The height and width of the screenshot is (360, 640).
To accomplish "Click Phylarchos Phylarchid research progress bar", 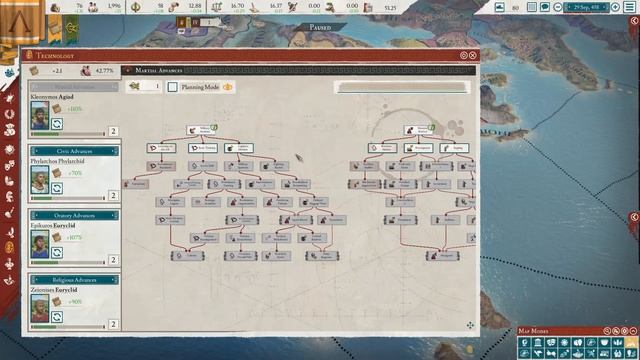I will (68, 198).
